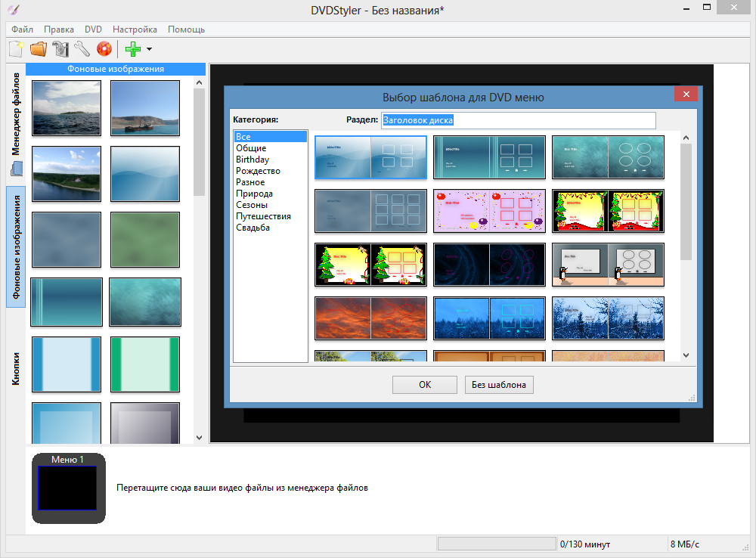The height and width of the screenshot is (558, 756).
Task: Click the Раздел title input field
Action: (x=518, y=120)
